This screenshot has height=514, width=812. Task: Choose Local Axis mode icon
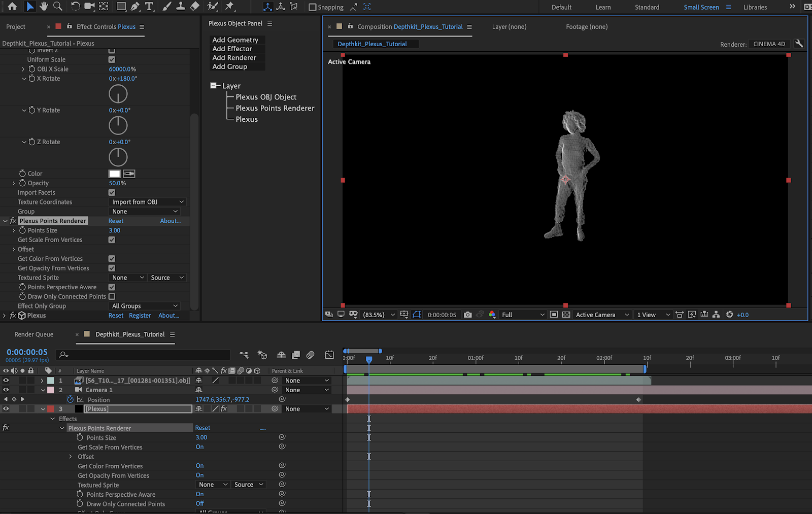[267, 7]
